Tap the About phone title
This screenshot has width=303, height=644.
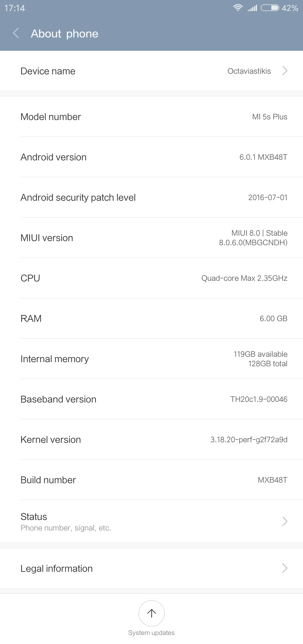click(x=65, y=34)
